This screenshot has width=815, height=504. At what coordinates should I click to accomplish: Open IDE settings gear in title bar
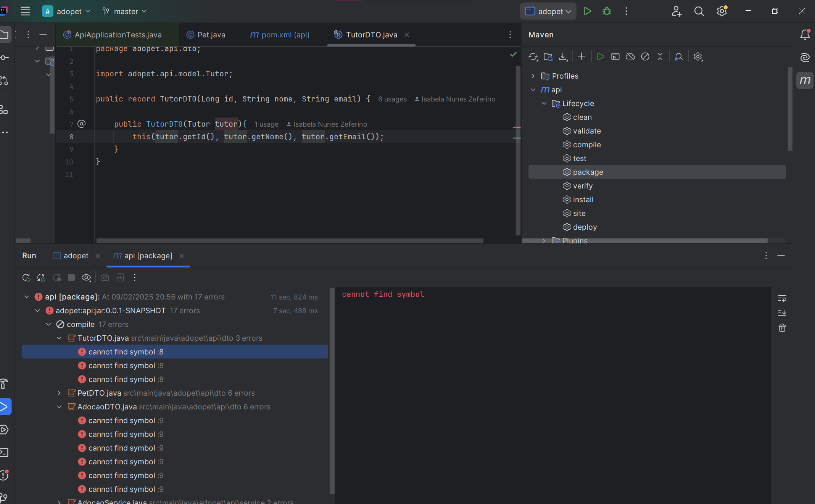722,11
